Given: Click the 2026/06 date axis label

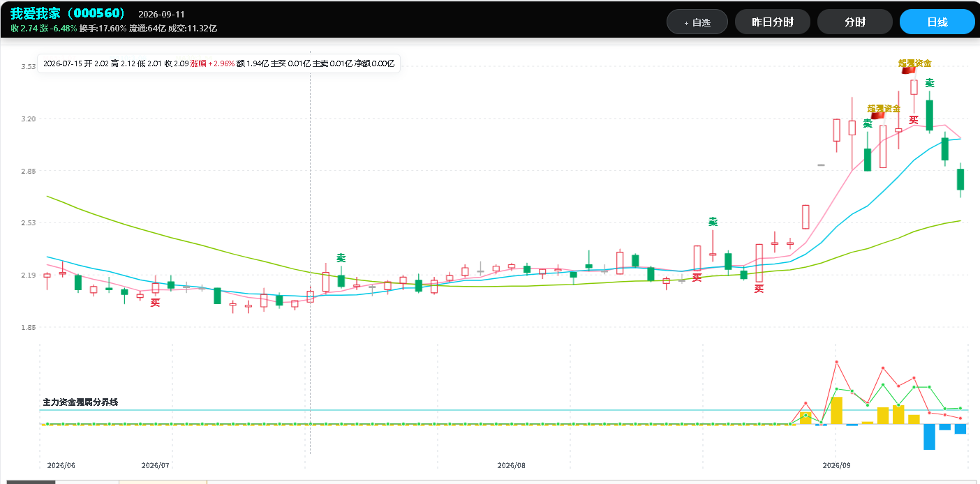Looking at the screenshot, I should pos(61,465).
